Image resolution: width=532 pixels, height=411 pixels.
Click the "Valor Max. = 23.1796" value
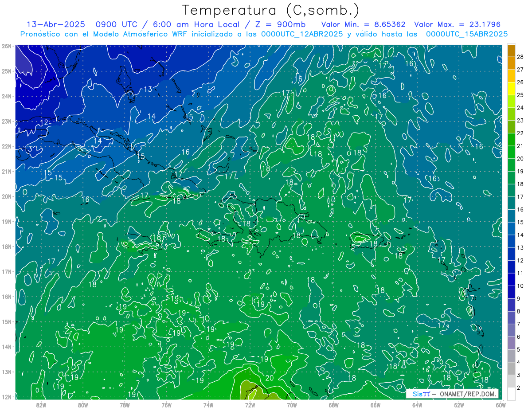coord(458,24)
